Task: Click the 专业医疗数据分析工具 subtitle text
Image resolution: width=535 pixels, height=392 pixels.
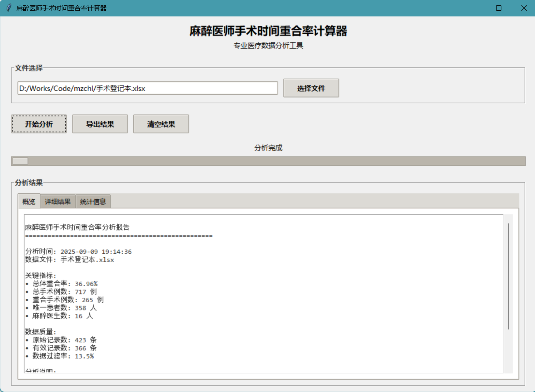Action: 268,46
